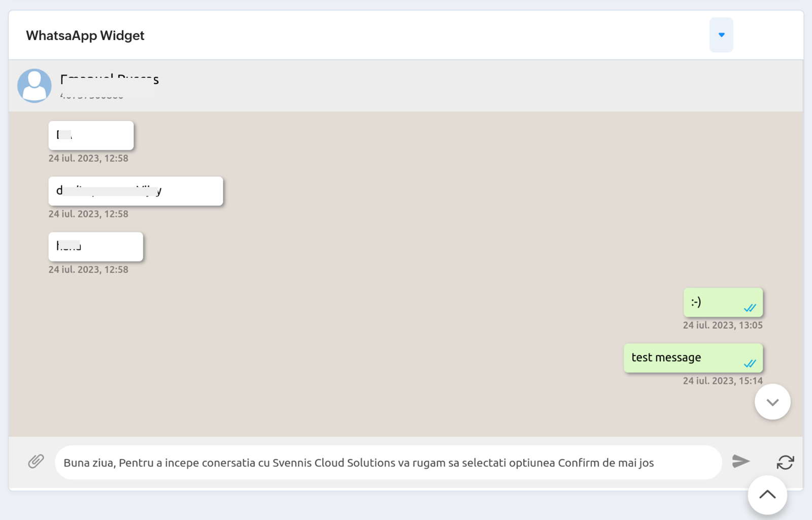Click the scroll-down chevron circle button
Viewport: 812px width, 520px height.
pyautogui.click(x=772, y=402)
